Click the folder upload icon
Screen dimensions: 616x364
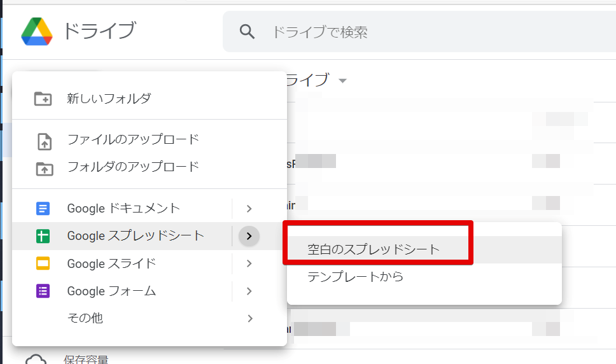pyautogui.click(x=45, y=169)
